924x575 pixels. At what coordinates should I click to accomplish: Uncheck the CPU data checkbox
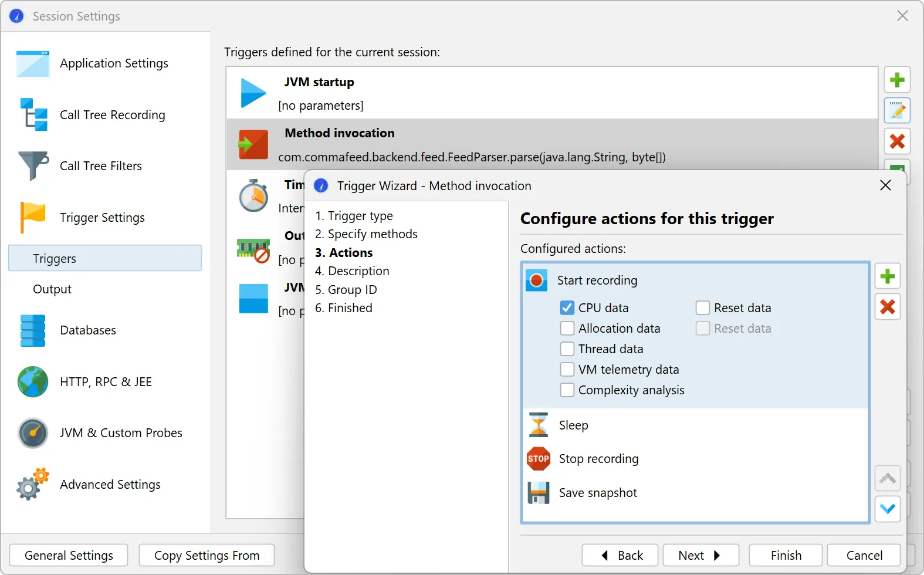(x=567, y=308)
